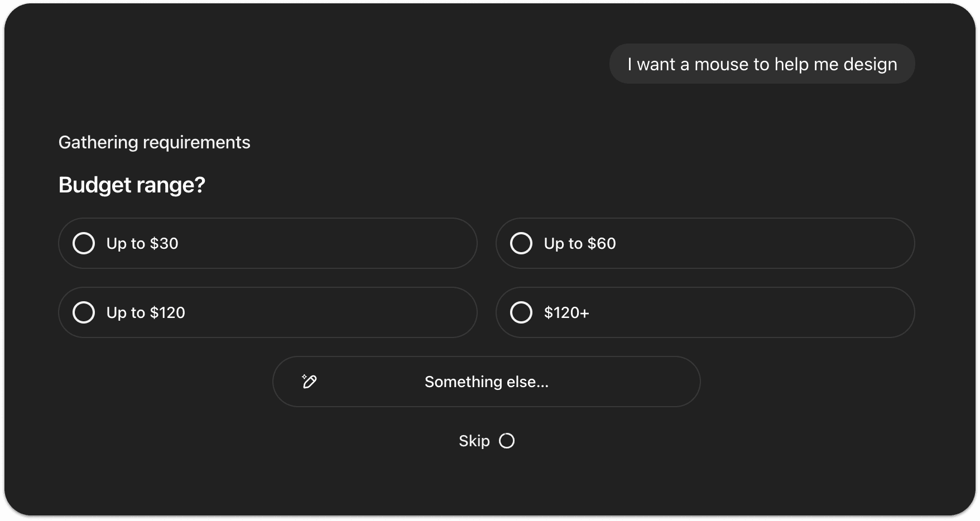Select the "Up to $120" radio circle
This screenshot has height=521, width=980.
[x=84, y=312]
